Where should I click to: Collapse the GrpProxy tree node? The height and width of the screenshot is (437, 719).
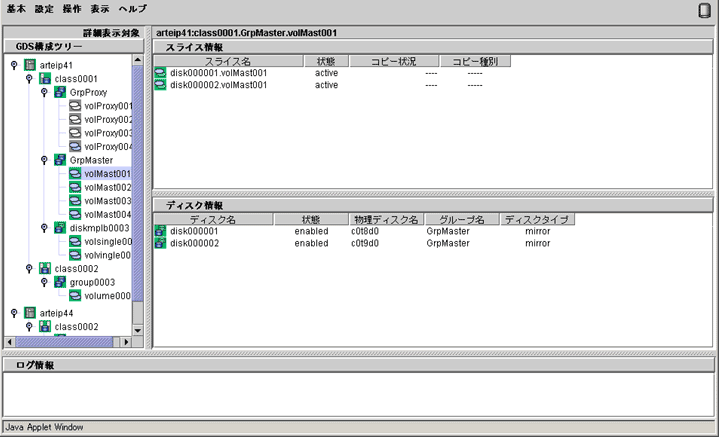pos(44,92)
